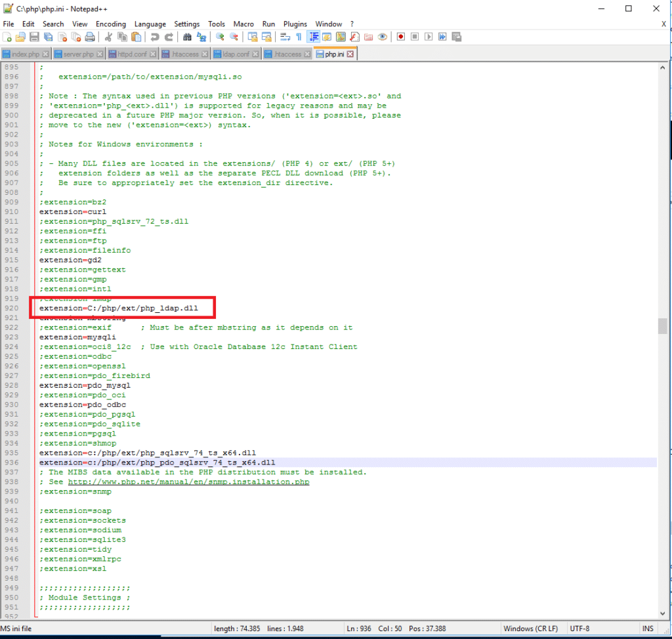Close the ldap.conf tab
Image resolution: width=672 pixels, height=639 pixels.
pyautogui.click(x=255, y=54)
